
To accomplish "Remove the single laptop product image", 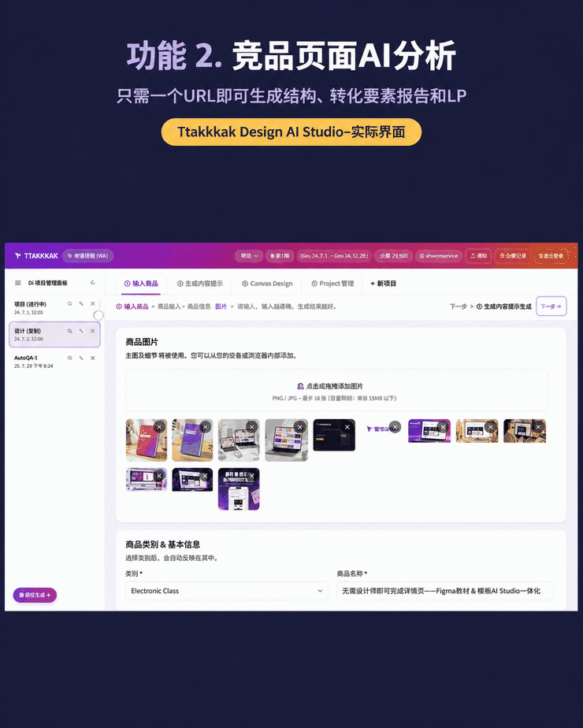I will point(300,427).
